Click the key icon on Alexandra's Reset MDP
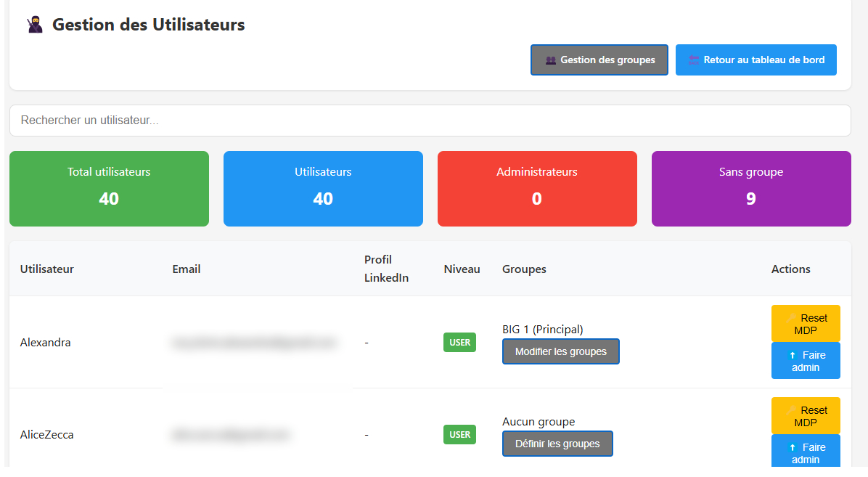Viewport: 868px width, 477px height. pos(792,318)
